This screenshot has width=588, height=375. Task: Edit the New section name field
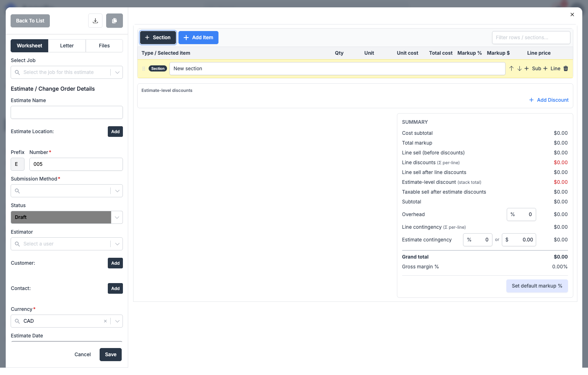click(337, 69)
